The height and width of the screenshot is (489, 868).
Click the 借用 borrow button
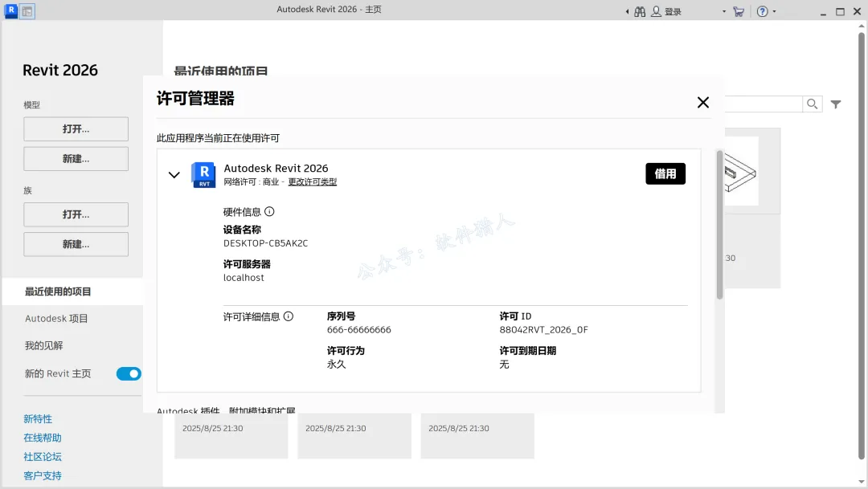point(665,173)
